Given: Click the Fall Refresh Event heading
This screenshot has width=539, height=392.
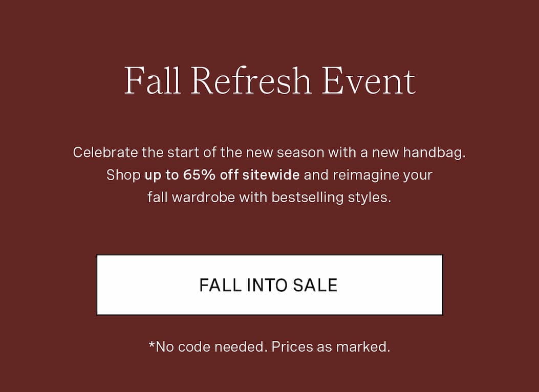Looking at the screenshot, I should pyautogui.click(x=269, y=81).
